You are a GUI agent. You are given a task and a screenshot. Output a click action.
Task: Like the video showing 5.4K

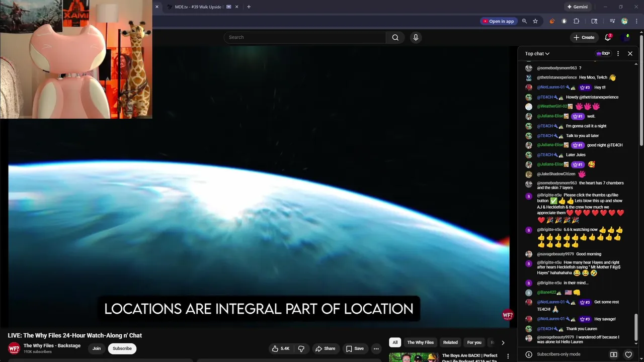tap(281, 348)
